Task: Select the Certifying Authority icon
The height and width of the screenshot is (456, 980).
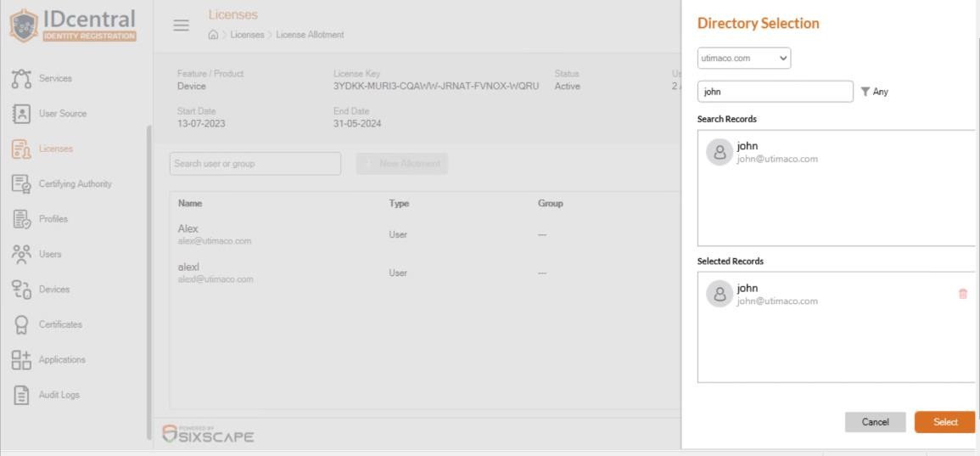Action: [21, 184]
